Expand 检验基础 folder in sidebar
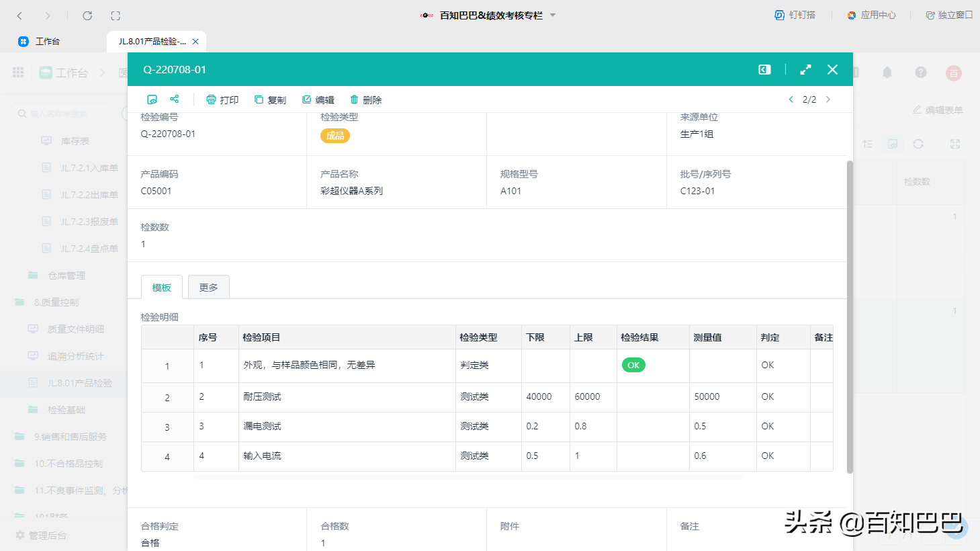Image resolution: width=980 pixels, height=551 pixels. pos(66,410)
